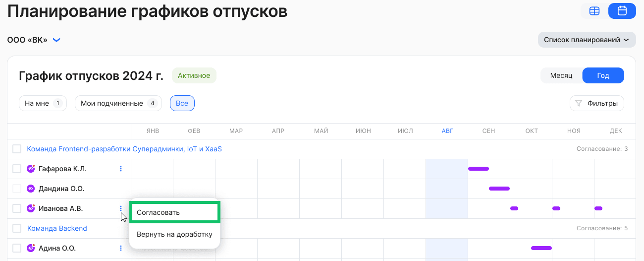Open the Фильтры button
Screen dimensions: 644x261
click(x=597, y=103)
